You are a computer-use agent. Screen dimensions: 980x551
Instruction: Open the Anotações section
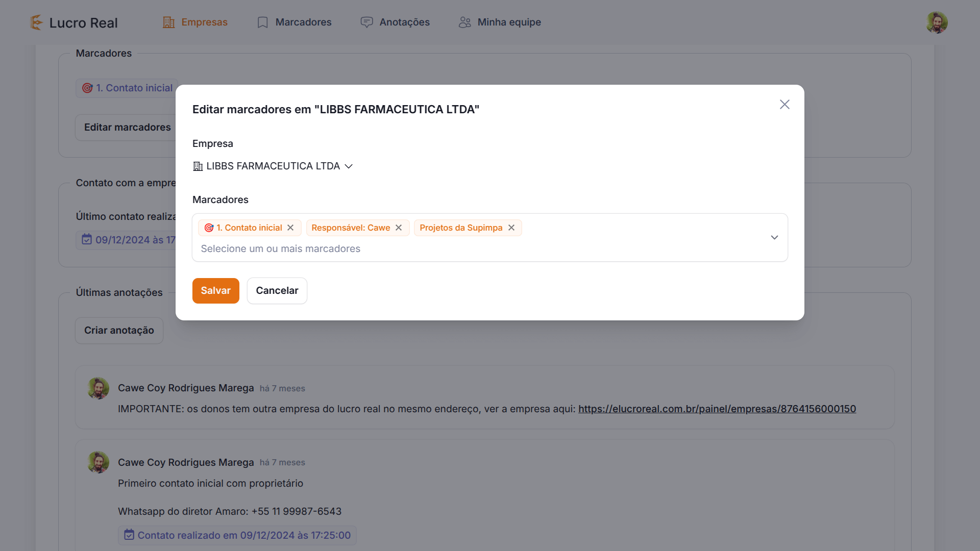coord(395,22)
